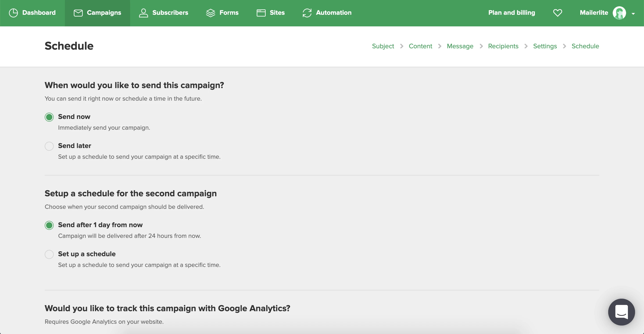644x334 pixels.
Task: Go to the Message step breadcrumb
Action: tap(460, 46)
